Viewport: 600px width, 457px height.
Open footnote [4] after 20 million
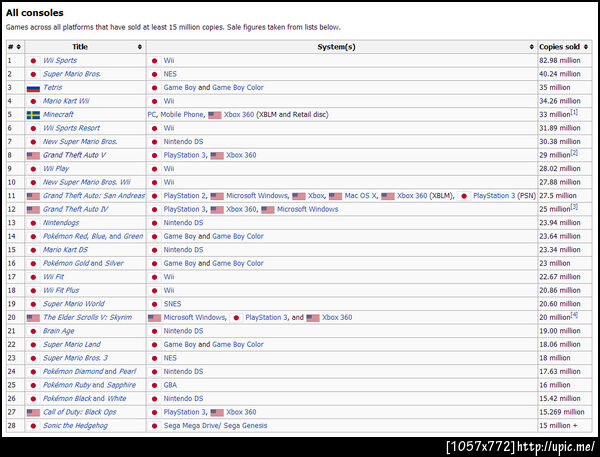(x=574, y=315)
